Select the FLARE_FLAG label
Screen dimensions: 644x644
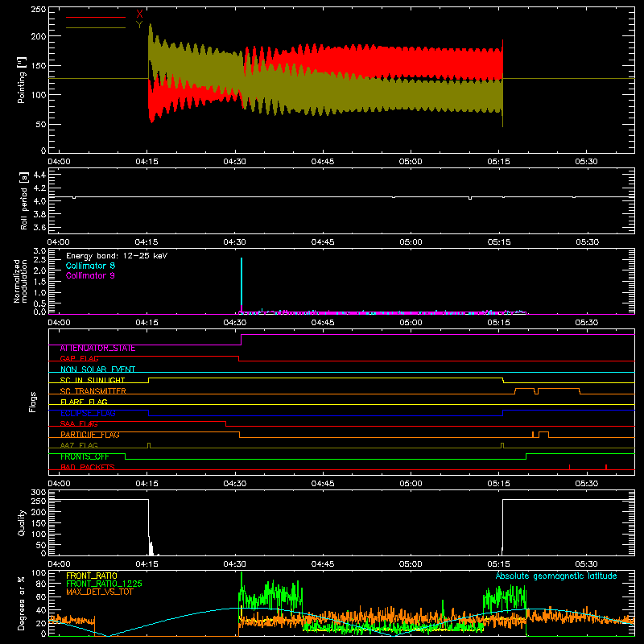pyautogui.click(x=84, y=402)
